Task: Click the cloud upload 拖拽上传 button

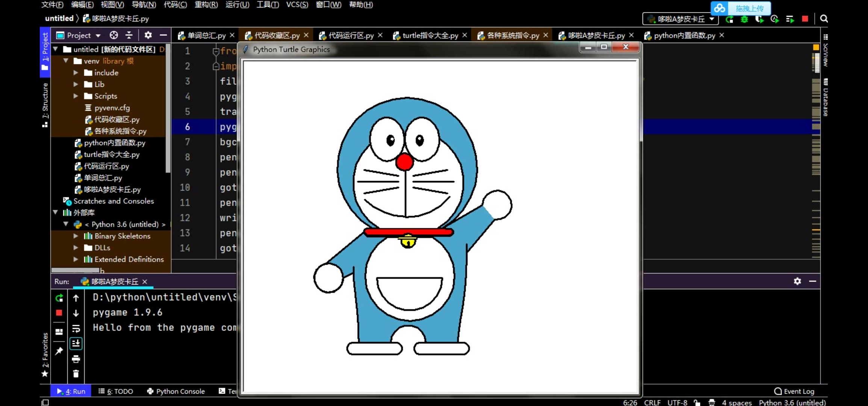Action: click(741, 8)
